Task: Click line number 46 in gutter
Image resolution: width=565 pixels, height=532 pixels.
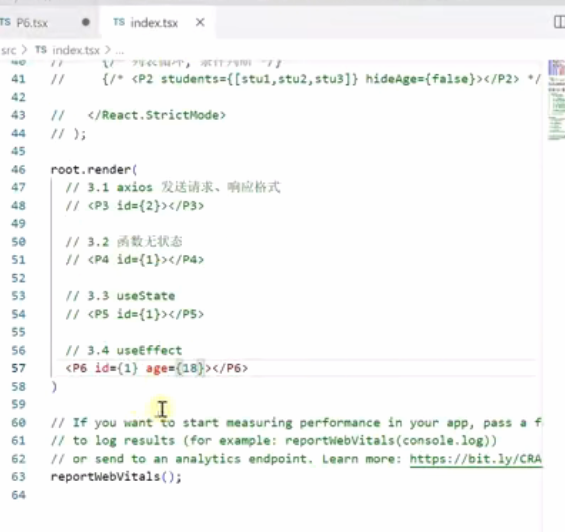Action: [x=18, y=169]
